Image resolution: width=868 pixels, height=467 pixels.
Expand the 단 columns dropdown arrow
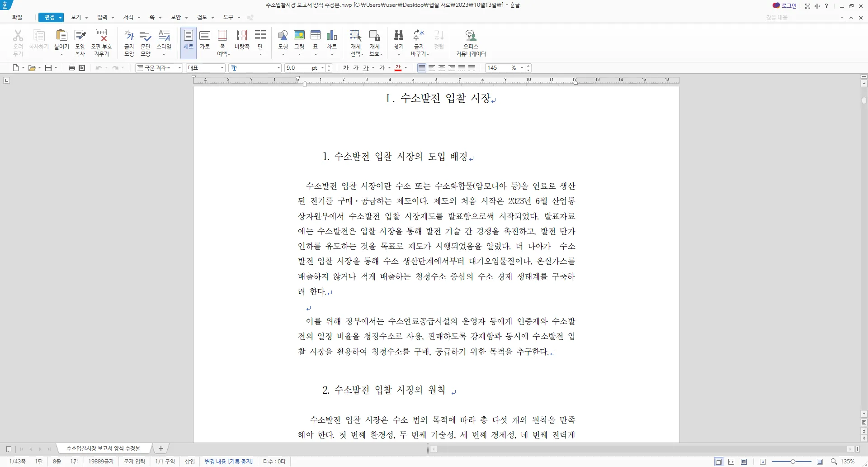tap(260, 55)
